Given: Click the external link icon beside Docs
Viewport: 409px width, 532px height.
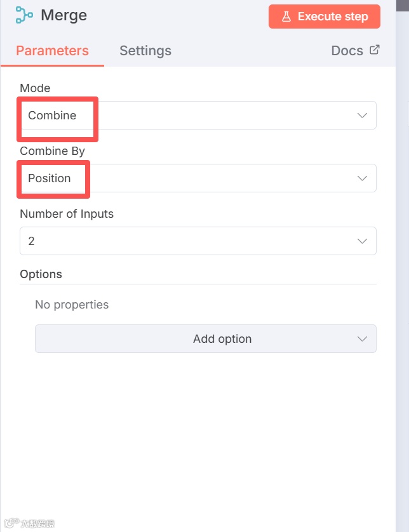Looking at the screenshot, I should [375, 50].
